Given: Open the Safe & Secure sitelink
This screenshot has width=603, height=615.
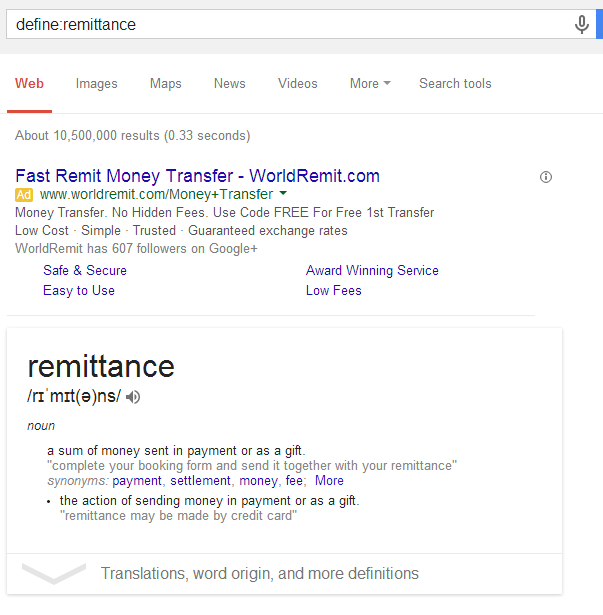Looking at the screenshot, I should [x=85, y=270].
